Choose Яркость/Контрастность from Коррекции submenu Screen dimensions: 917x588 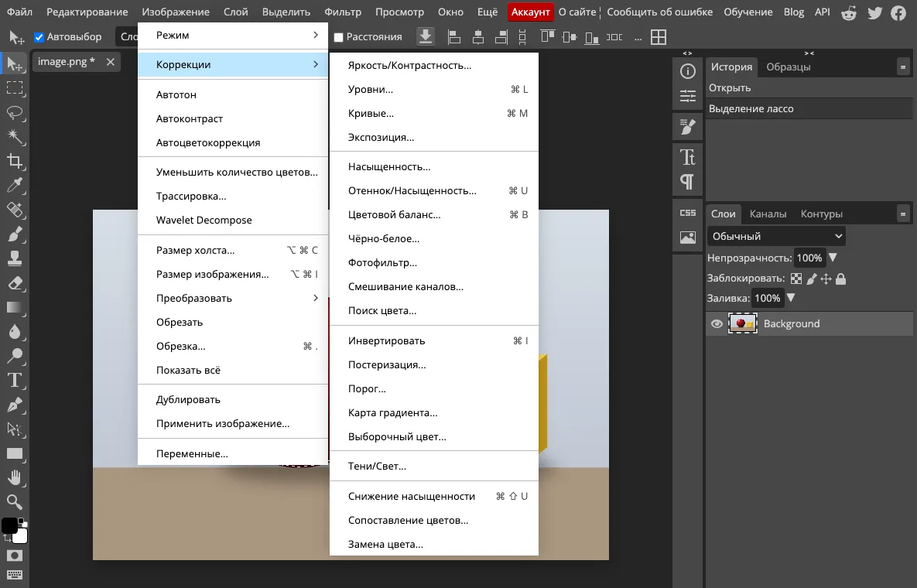[x=434, y=66]
